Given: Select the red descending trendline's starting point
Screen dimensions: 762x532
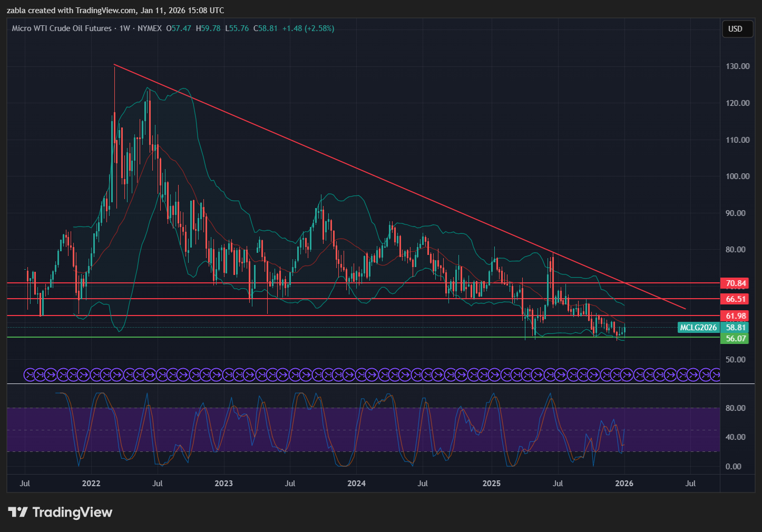Looking at the screenshot, I should click(114, 65).
